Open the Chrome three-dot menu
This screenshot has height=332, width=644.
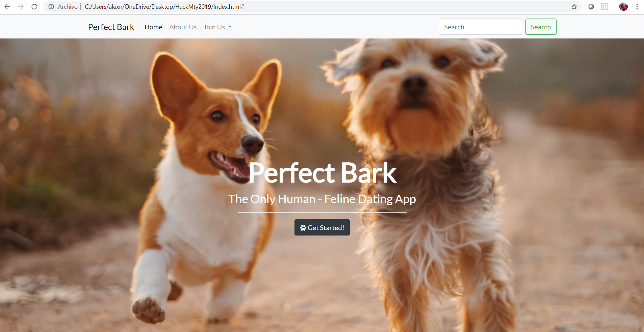[x=637, y=6]
